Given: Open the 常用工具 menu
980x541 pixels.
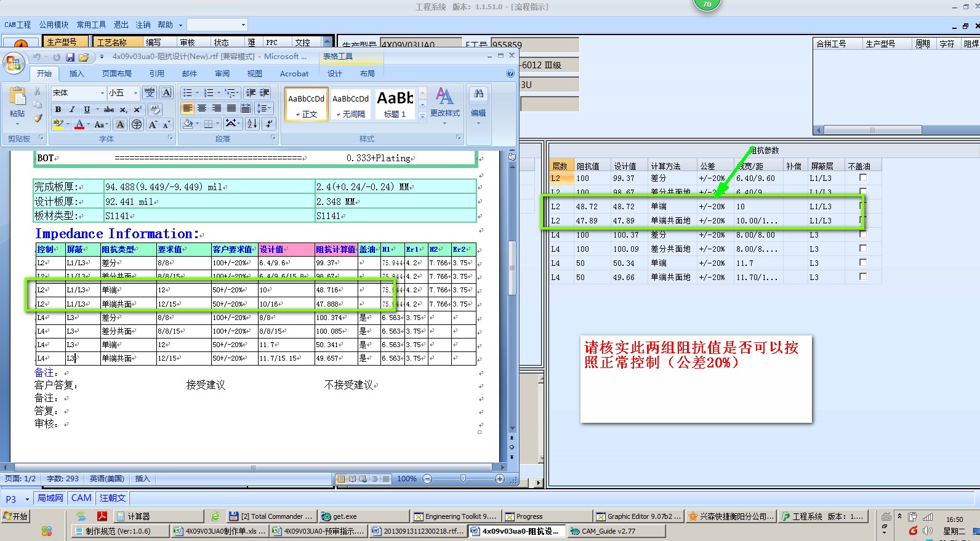Looking at the screenshot, I should coord(91,25).
